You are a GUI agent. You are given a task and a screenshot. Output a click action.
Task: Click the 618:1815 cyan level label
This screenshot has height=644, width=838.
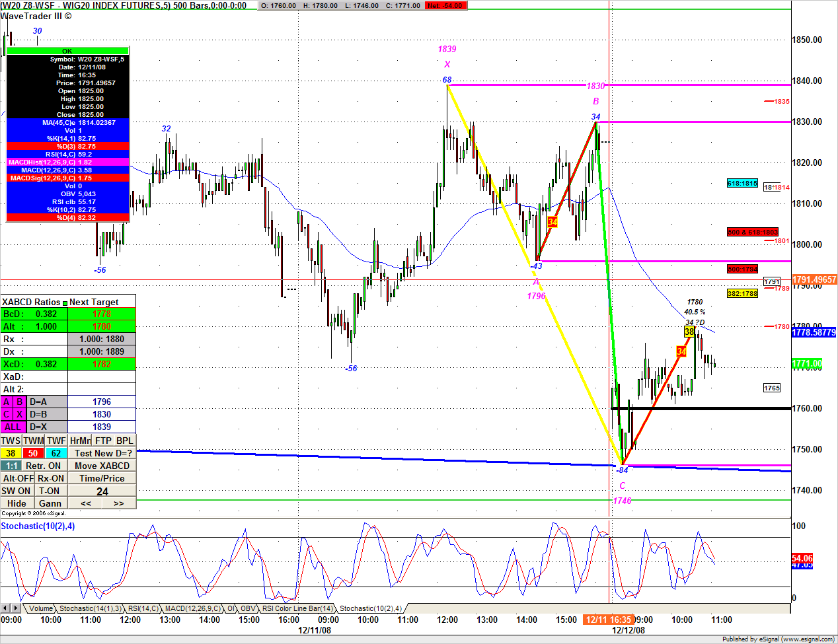(x=742, y=184)
